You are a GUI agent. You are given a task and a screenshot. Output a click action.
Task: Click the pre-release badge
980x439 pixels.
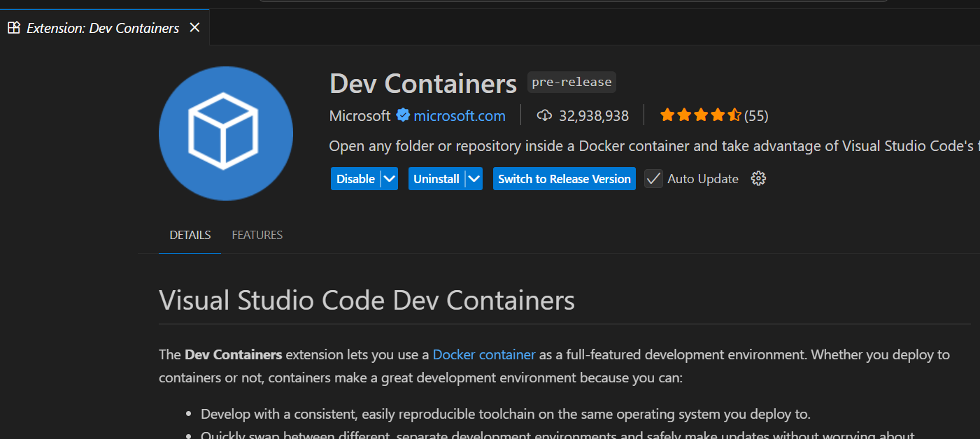(571, 82)
